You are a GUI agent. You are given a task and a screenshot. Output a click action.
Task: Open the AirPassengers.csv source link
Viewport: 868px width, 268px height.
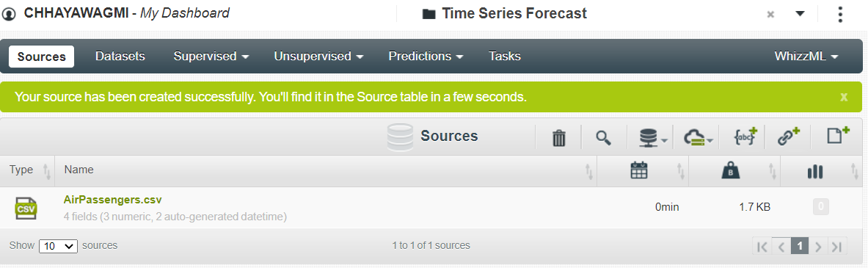[x=112, y=200]
